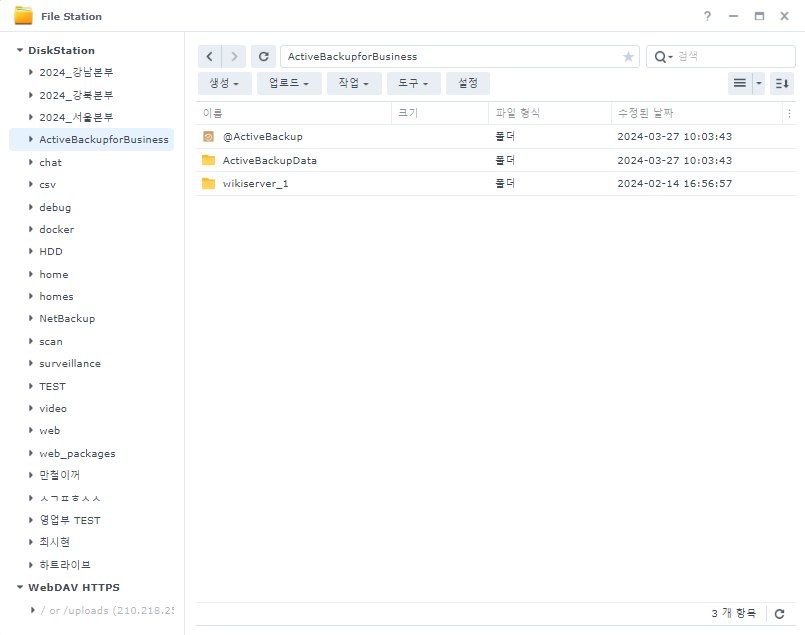
Task: Refresh the list via status bar icon
Action: pos(779,613)
